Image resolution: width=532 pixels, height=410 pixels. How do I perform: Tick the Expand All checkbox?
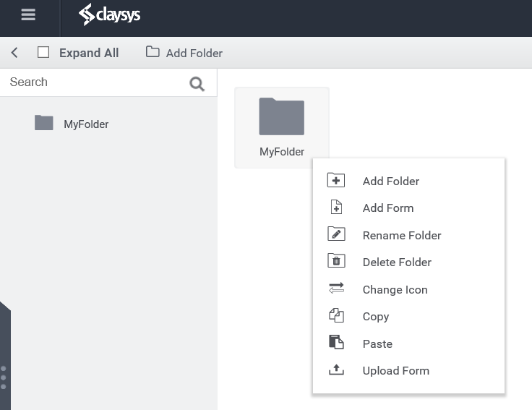coord(43,53)
